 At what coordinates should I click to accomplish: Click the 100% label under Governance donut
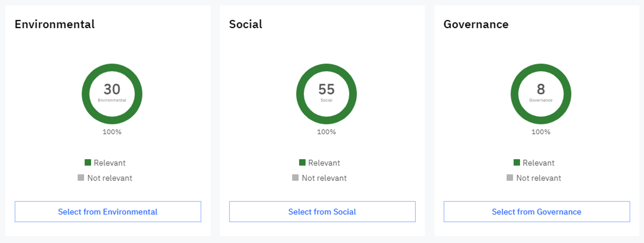click(541, 132)
